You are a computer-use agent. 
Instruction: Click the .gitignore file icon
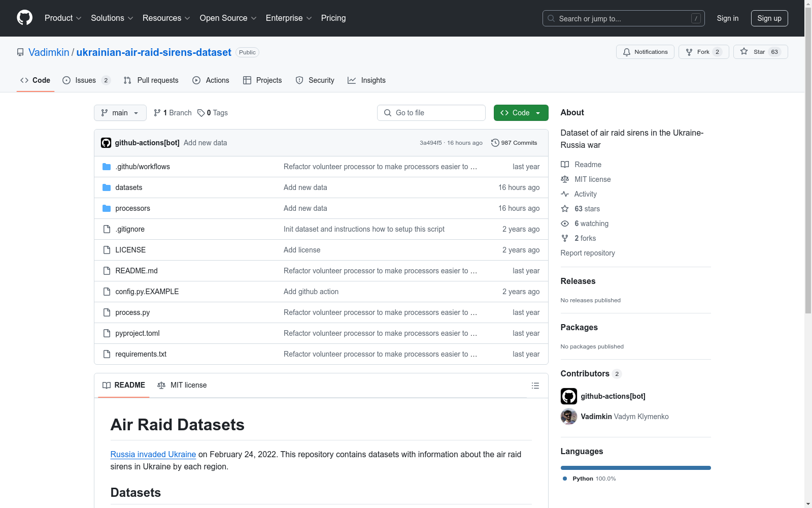pos(107,229)
